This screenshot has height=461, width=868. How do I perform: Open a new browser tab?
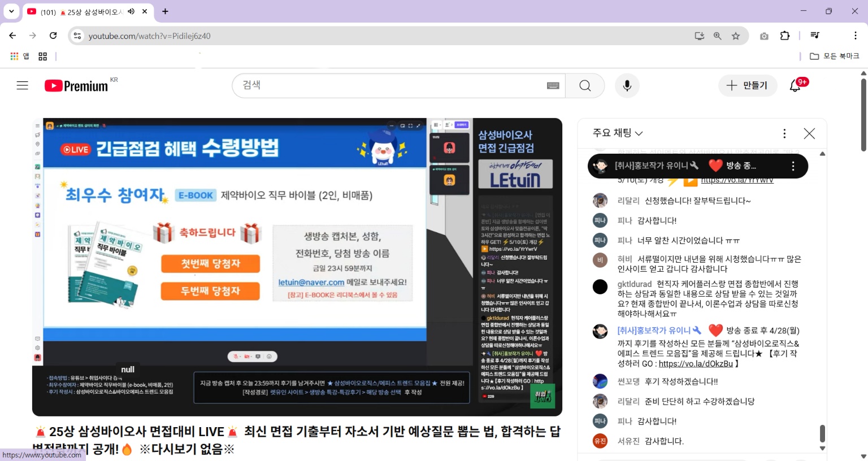tap(165, 11)
